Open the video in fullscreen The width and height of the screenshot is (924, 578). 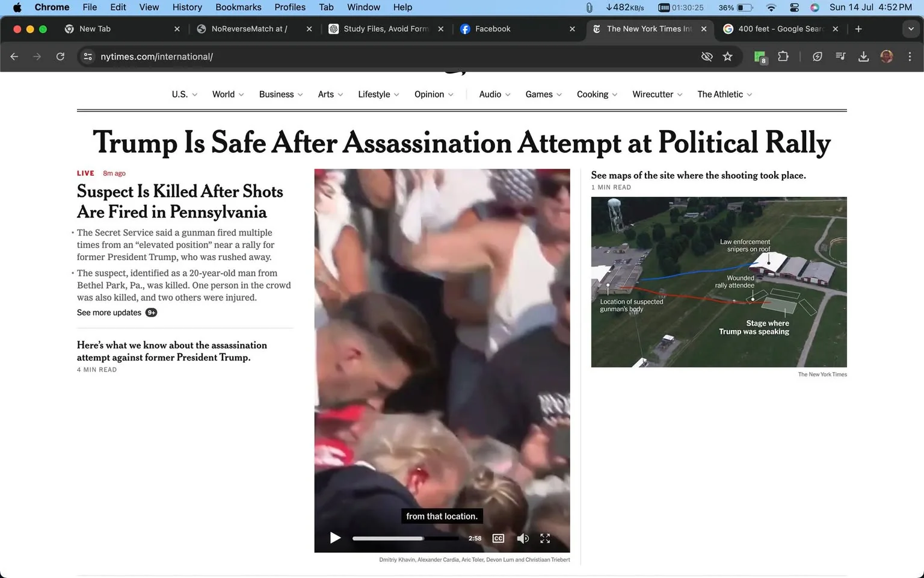545,538
